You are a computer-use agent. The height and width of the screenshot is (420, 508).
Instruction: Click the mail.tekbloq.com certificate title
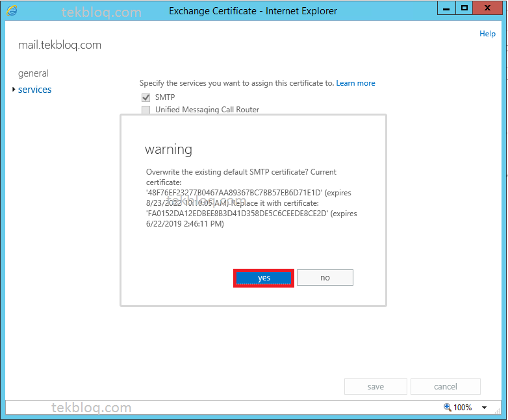pyautogui.click(x=60, y=45)
